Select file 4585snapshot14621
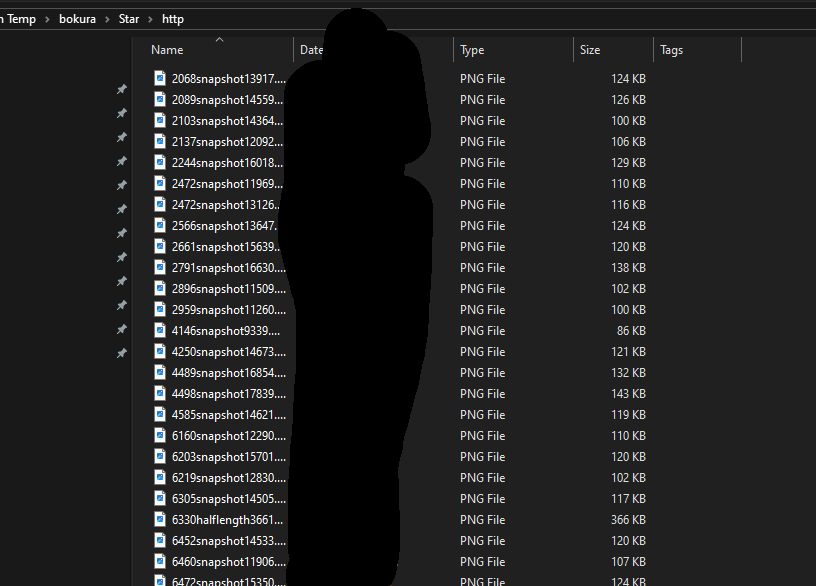 [229, 415]
